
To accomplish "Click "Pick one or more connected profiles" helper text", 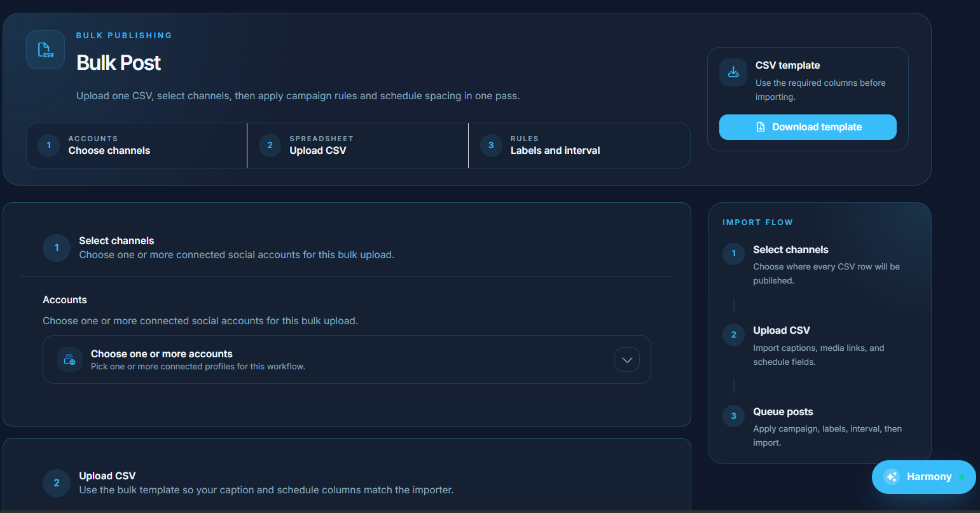I will pos(198,367).
